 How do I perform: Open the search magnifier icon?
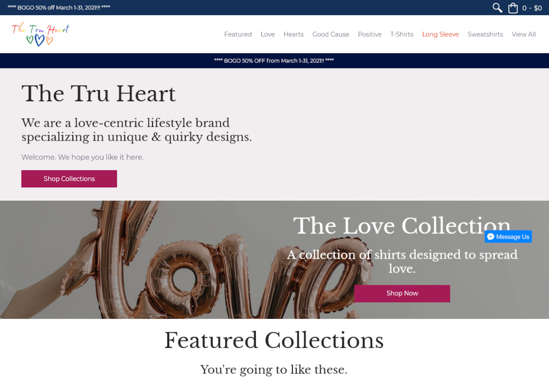[x=497, y=8]
